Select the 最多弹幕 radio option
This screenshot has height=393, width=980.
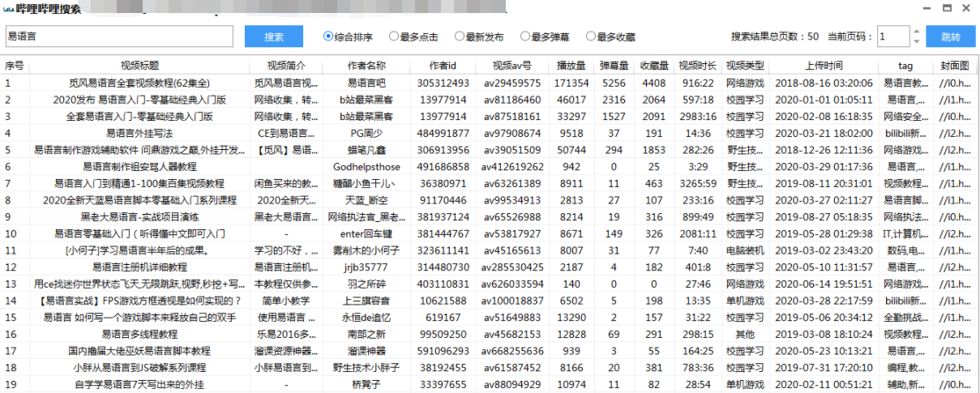click(x=545, y=36)
